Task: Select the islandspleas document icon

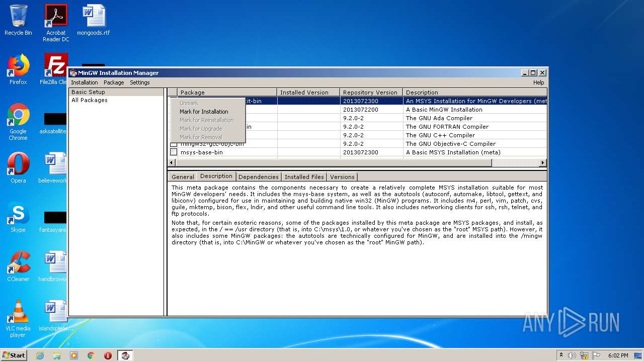Action: click(54, 316)
